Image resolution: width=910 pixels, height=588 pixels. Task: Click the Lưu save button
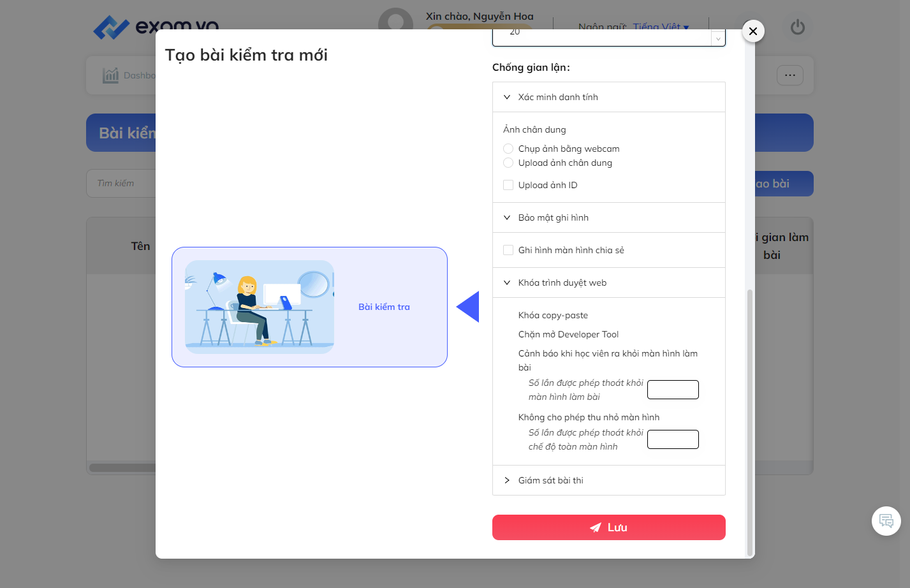[x=609, y=527]
